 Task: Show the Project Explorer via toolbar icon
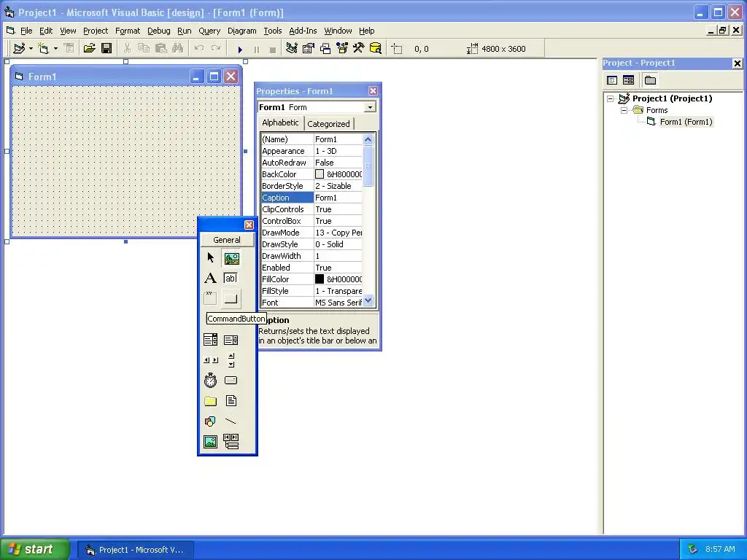tap(292, 49)
